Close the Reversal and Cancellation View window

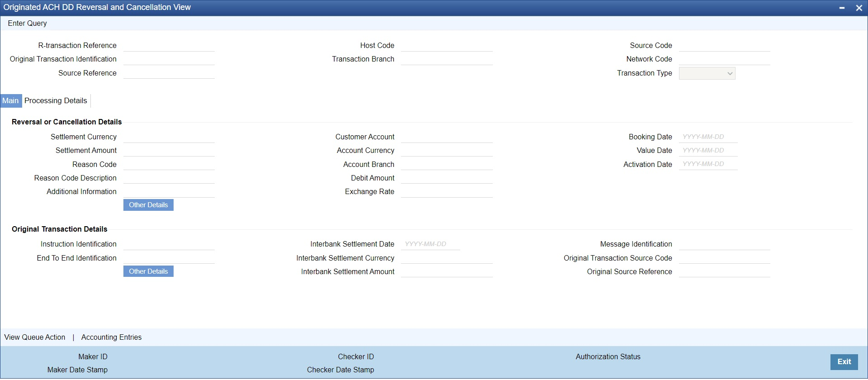859,8
